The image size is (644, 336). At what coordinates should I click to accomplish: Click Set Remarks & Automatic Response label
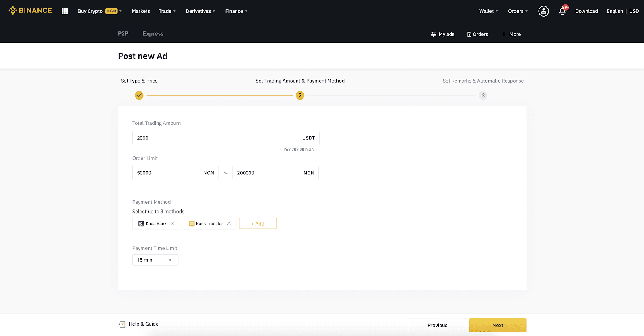[x=483, y=81]
